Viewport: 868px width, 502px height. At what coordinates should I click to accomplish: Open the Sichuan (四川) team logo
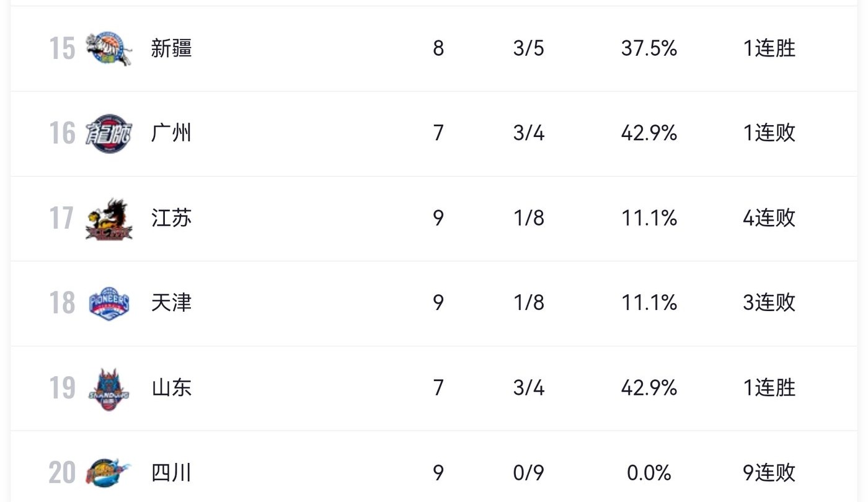coord(109,473)
